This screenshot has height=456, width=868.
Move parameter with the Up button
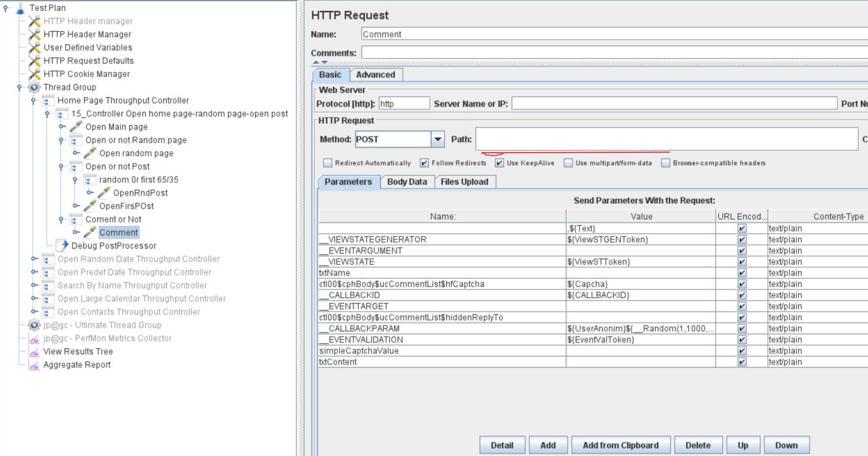pyautogui.click(x=743, y=445)
